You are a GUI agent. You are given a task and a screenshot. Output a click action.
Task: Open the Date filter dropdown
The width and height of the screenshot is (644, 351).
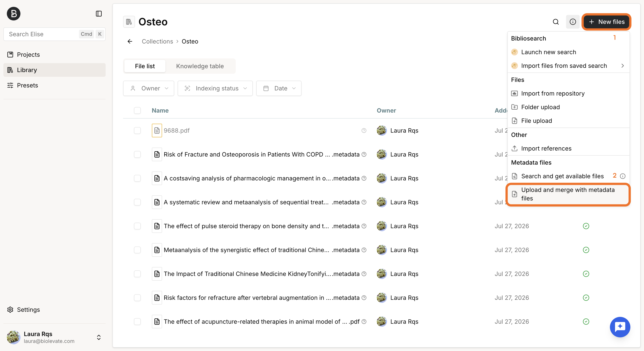[279, 88]
